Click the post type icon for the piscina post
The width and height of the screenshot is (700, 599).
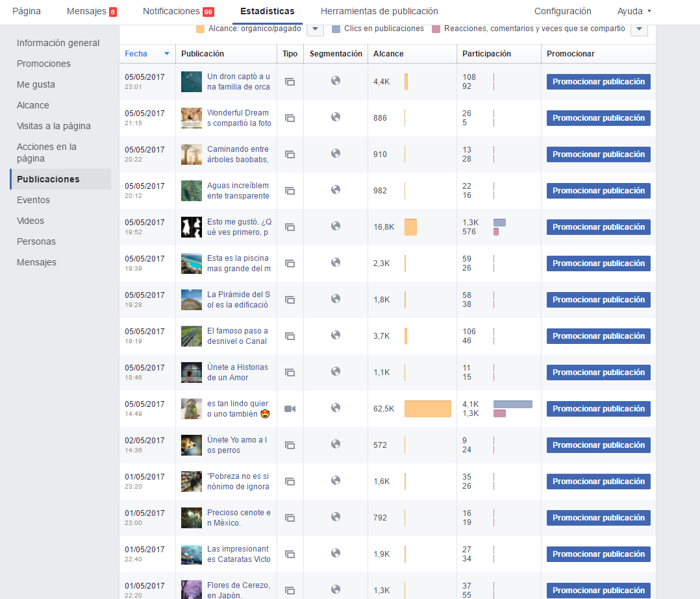point(290,263)
